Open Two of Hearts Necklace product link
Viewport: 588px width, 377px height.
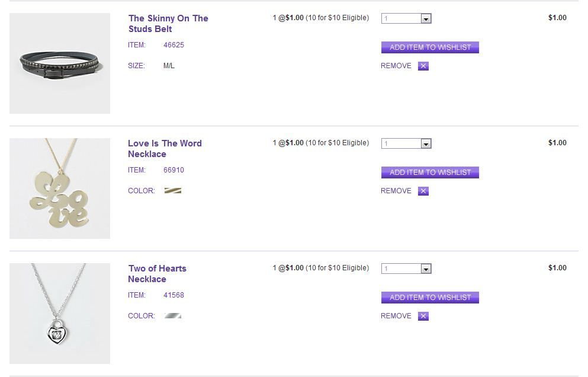click(157, 274)
